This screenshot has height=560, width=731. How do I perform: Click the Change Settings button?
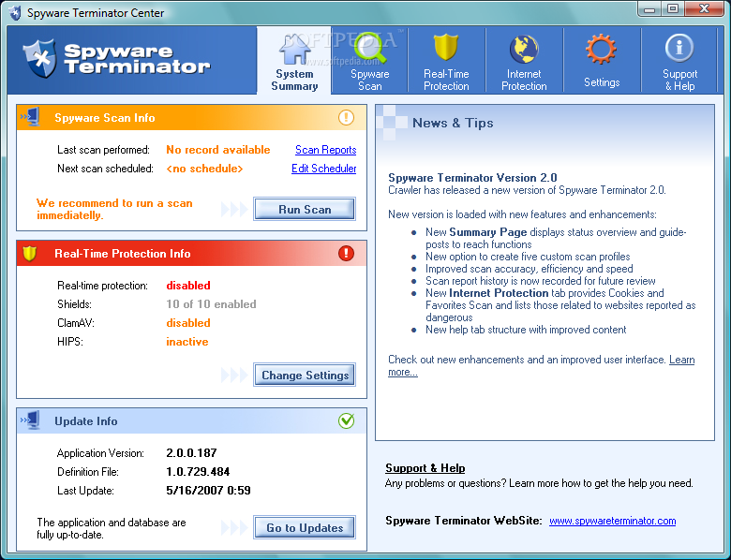click(x=305, y=375)
